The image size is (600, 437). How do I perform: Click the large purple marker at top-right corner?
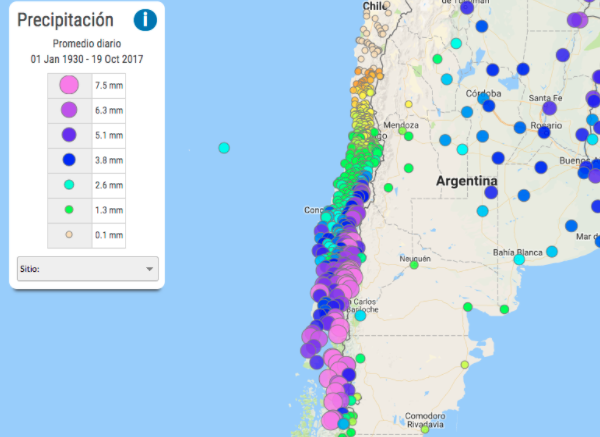pos(578,19)
